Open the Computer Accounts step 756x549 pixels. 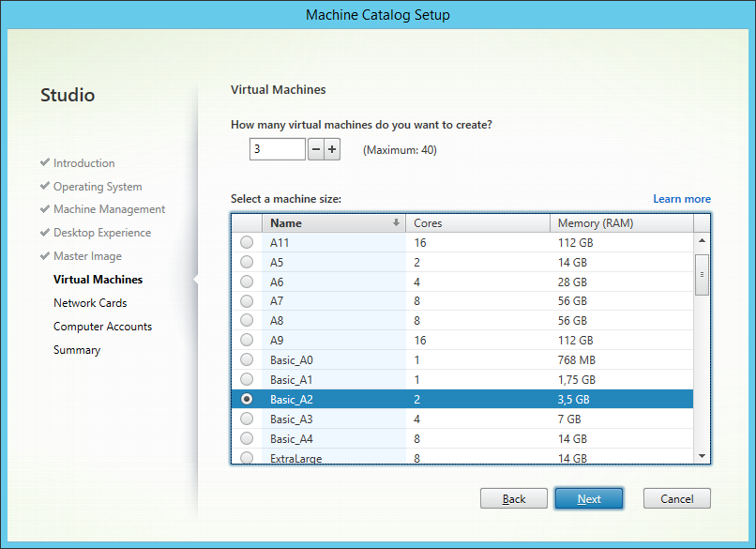[102, 327]
